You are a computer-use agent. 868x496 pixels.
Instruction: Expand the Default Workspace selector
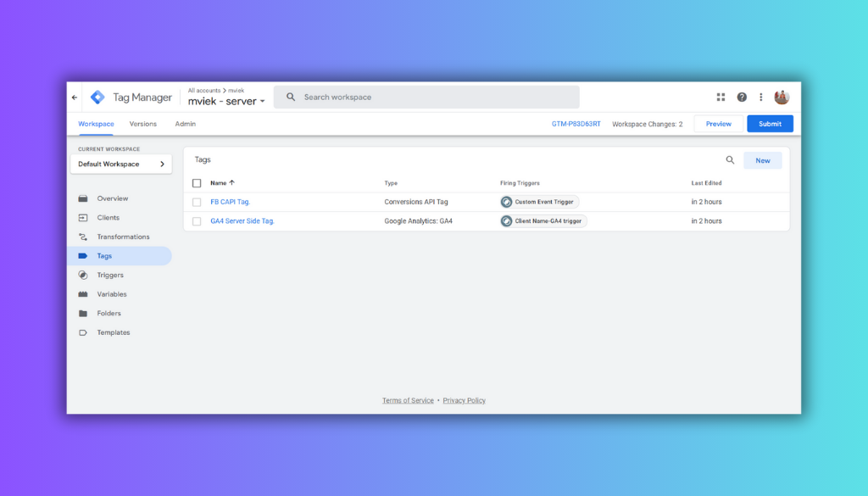(x=121, y=164)
